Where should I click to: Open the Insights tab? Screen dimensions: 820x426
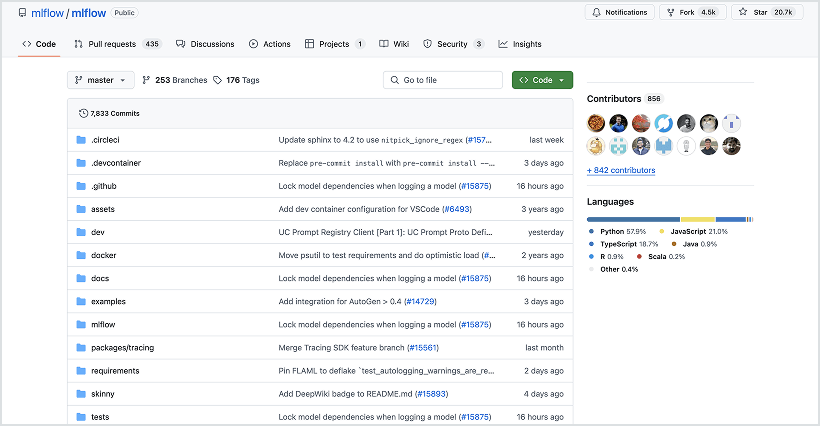click(x=519, y=44)
